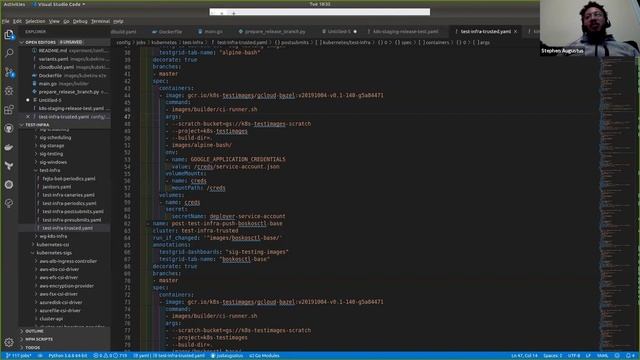This screenshot has width=640, height=360.
Task: Open the feedback smiley in status bar
Action: tap(617, 356)
